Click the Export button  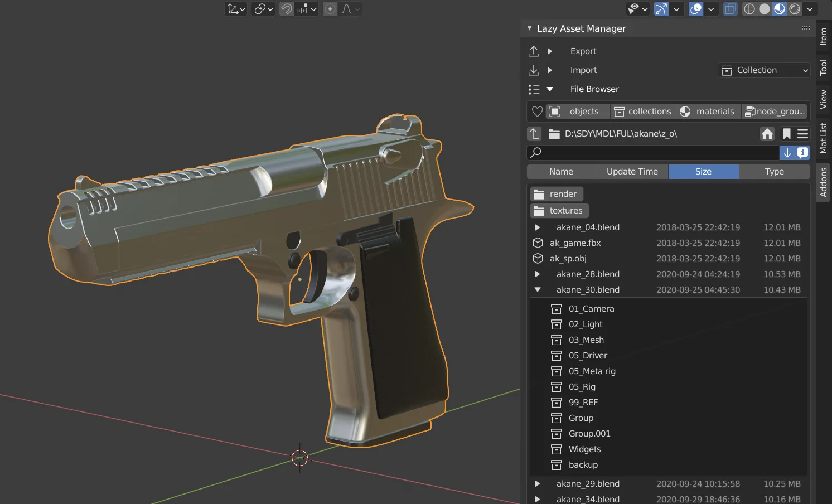click(583, 51)
